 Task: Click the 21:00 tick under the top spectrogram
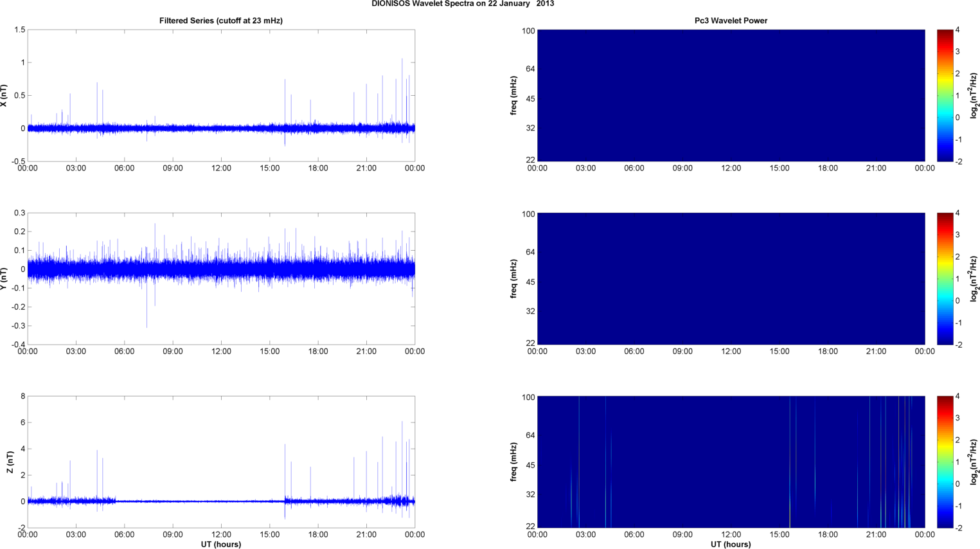coord(876,168)
